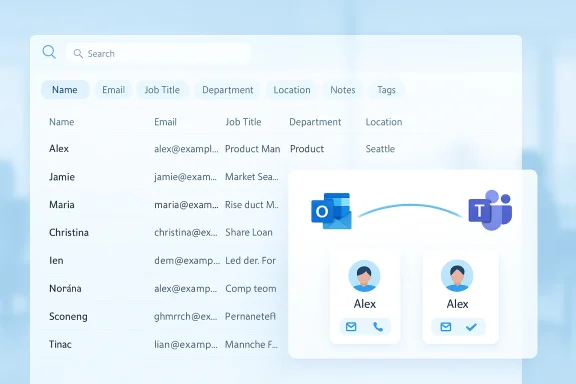Select the Tinac name cell
Viewport: 576px width, 384px height.
point(60,344)
